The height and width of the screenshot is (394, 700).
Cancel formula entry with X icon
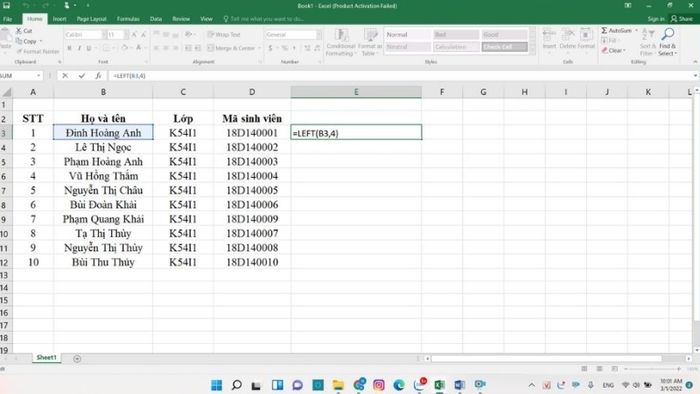pyautogui.click(x=65, y=76)
